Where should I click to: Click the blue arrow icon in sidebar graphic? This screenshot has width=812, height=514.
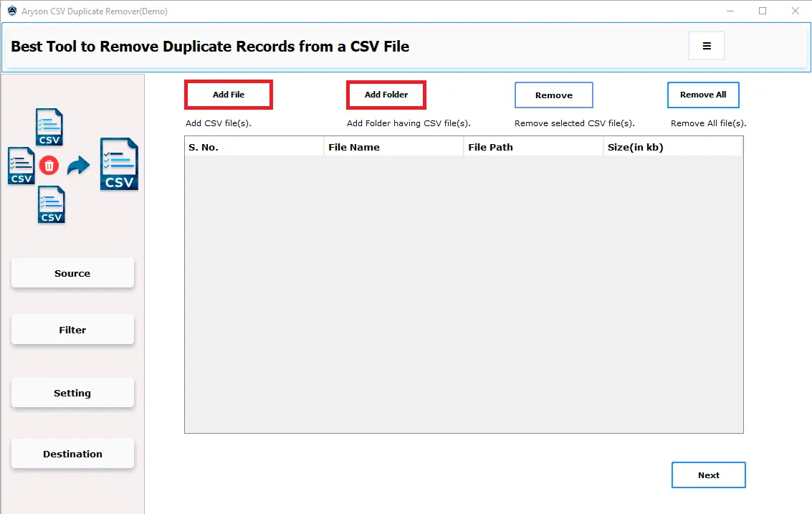78,166
